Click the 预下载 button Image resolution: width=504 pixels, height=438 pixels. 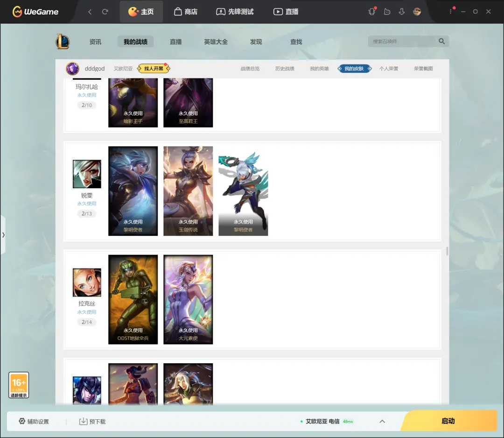click(92, 421)
